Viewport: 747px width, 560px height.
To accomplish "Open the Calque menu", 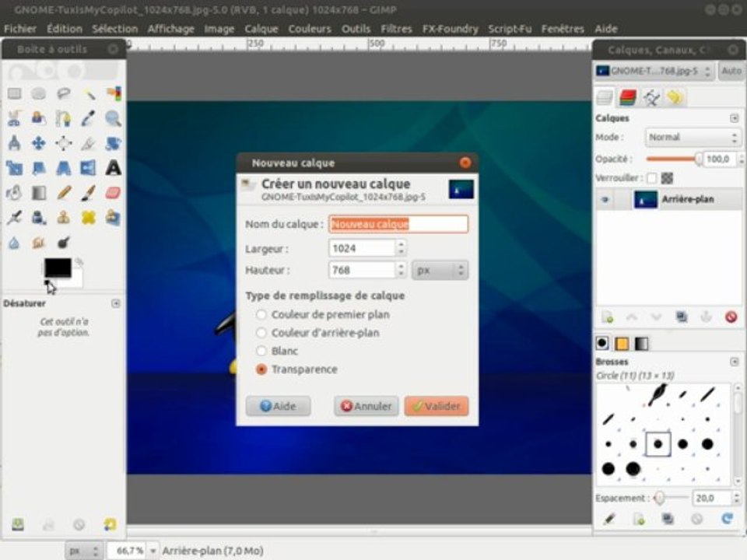I will [x=261, y=29].
